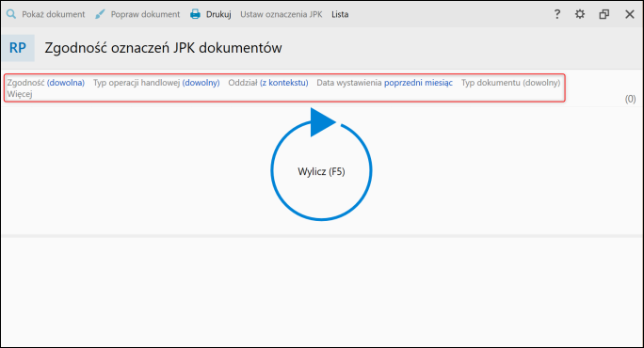Click the (0) record counter
The width and height of the screenshot is (644, 348).
(630, 99)
